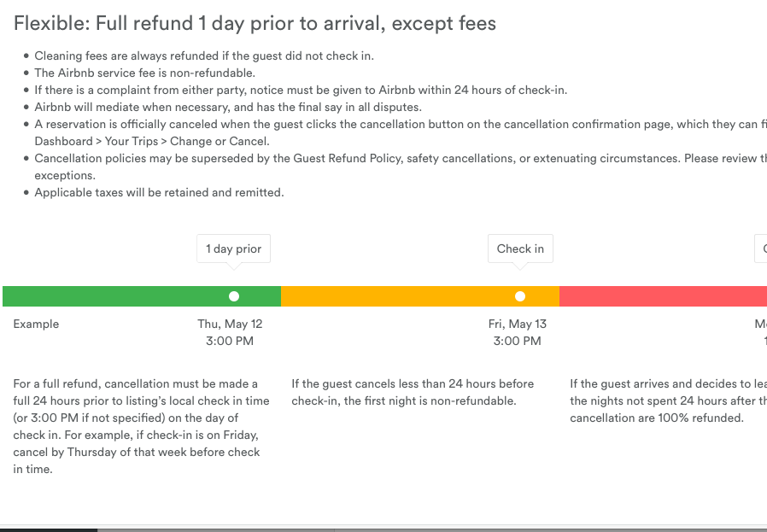The width and height of the screenshot is (767, 532).
Task: Click the "Thu, May 12" example date
Action: [230, 324]
